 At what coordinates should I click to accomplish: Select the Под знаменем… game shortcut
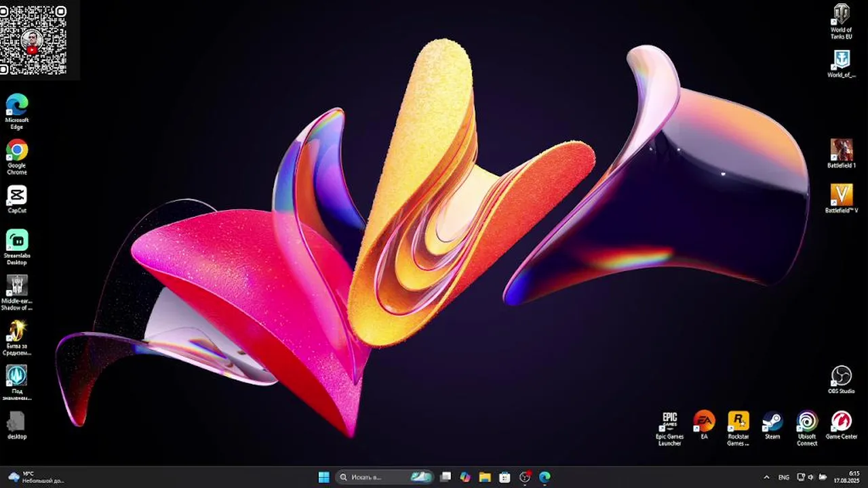(17, 383)
